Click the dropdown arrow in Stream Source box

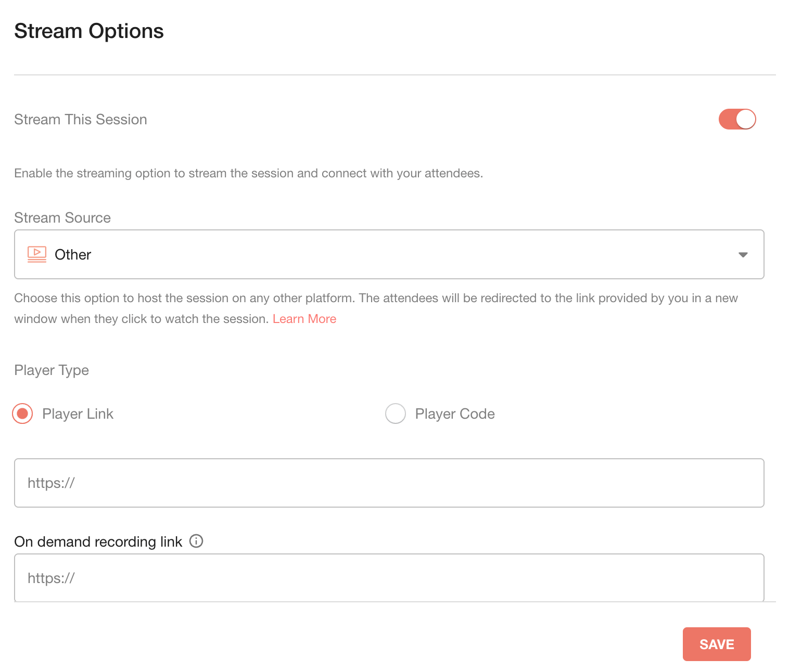(x=743, y=255)
